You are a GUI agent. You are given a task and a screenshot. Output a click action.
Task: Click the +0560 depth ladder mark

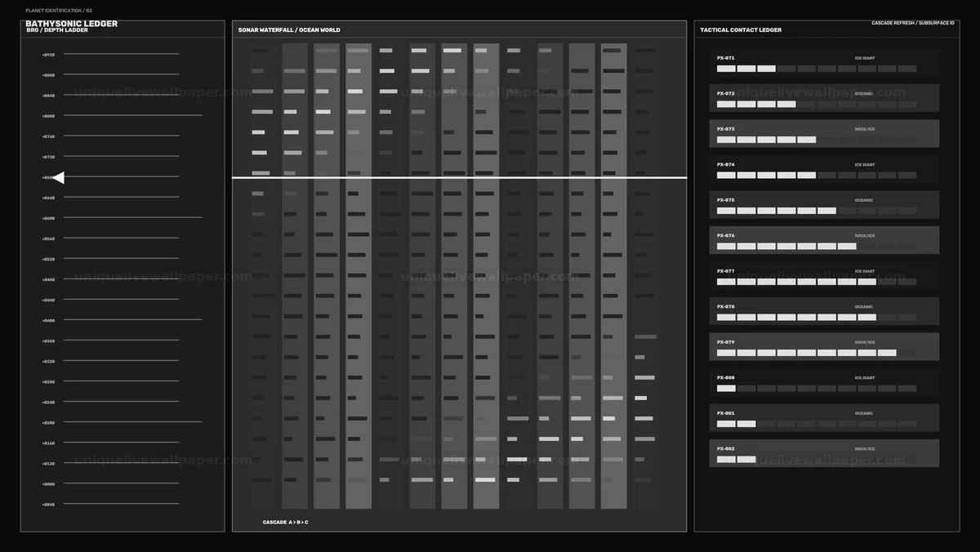(x=48, y=238)
